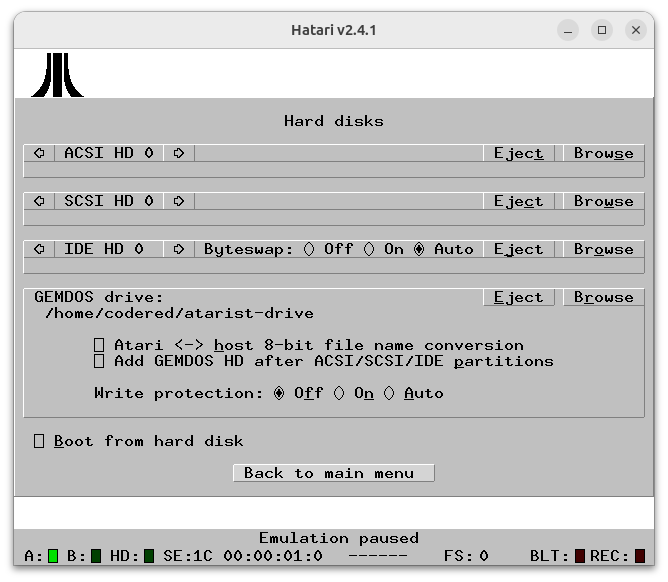
Task: Click the right arrow beside ACSI HD 0
Action: pyautogui.click(x=179, y=153)
